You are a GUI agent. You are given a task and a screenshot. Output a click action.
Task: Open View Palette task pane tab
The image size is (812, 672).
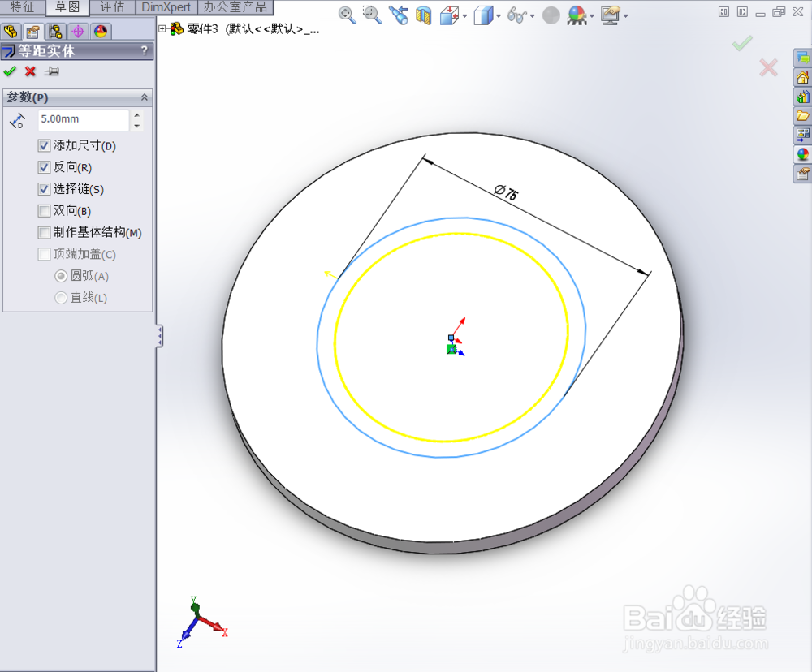(802, 135)
